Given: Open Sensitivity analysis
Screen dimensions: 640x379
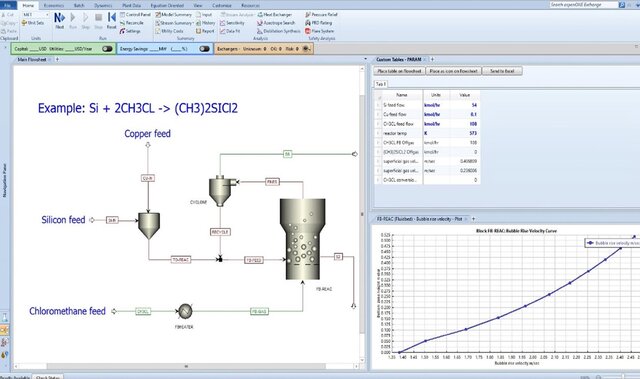Looking at the screenshot, I should click(232, 23).
